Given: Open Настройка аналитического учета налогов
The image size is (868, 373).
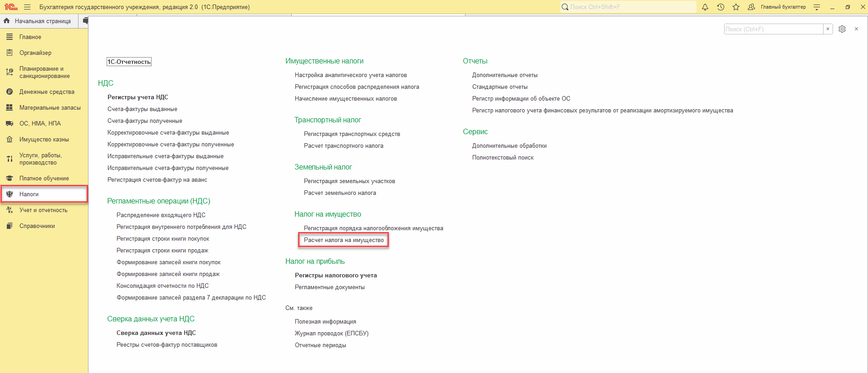Looking at the screenshot, I should point(351,75).
